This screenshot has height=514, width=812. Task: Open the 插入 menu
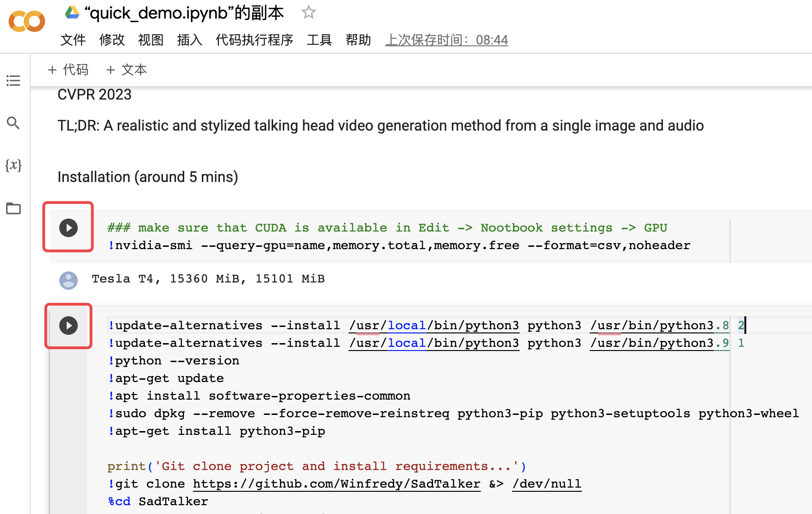tap(190, 40)
